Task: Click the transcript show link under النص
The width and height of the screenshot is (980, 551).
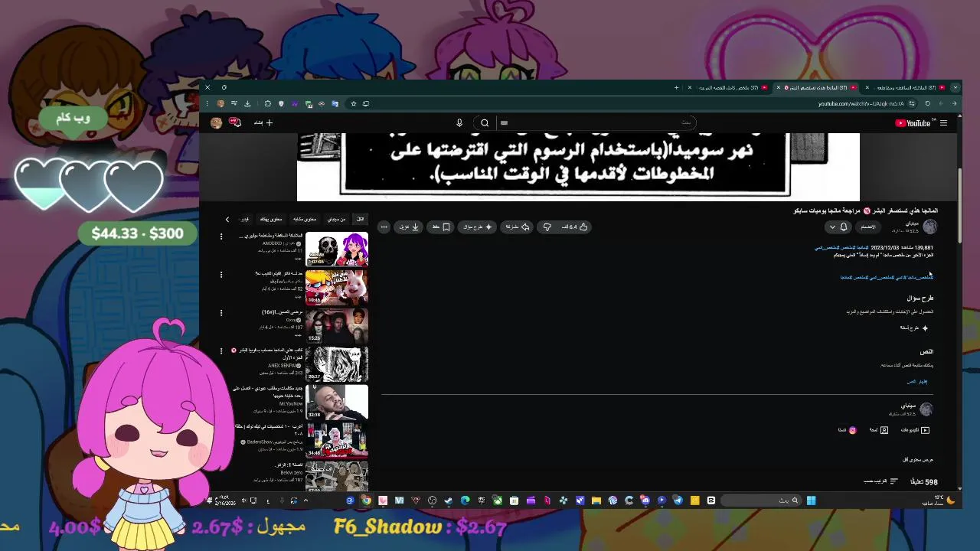Action: (917, 381)
